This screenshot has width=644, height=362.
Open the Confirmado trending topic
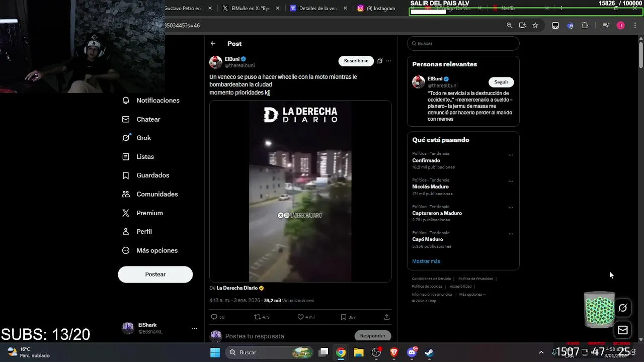[x=426, y=160]
